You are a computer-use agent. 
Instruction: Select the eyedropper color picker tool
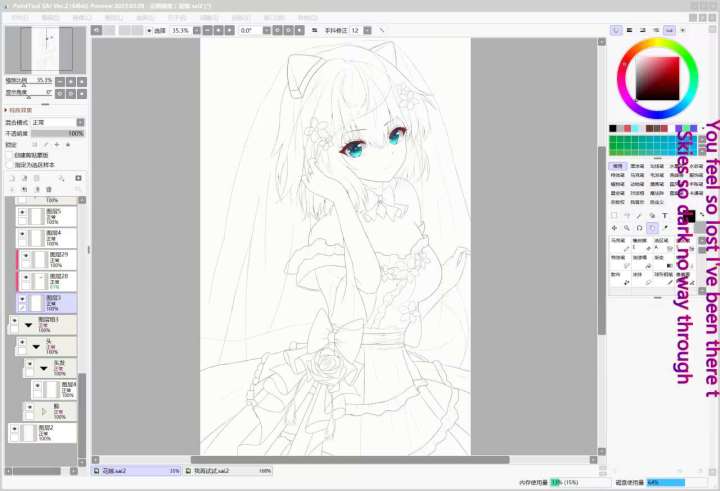(665, 228)
